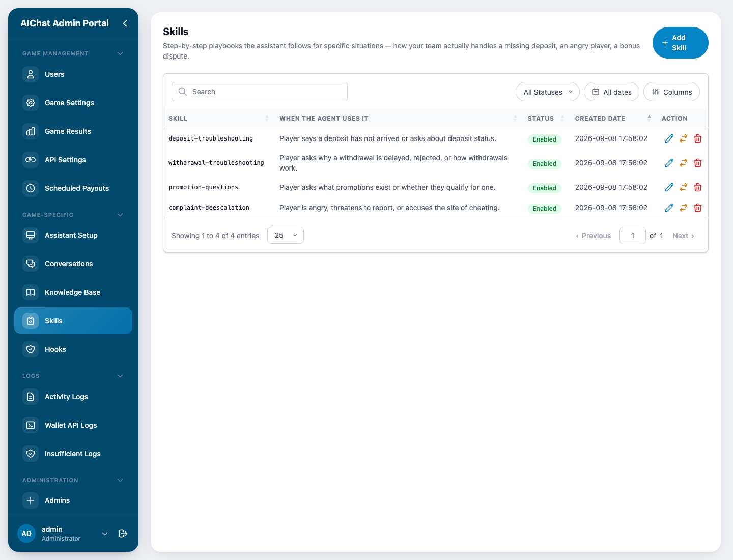Open the Assistant Setup page
This screenshot has width=733, height=560.
coord(73,235)
